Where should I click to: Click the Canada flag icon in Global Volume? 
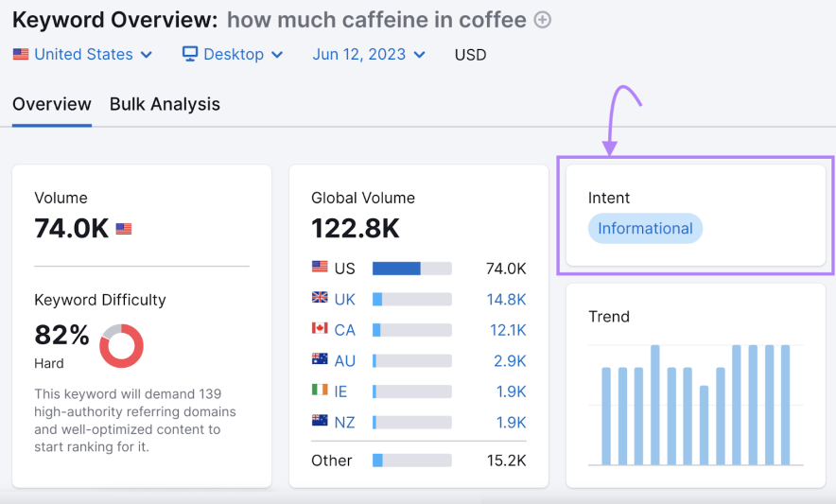click(320, 329)
